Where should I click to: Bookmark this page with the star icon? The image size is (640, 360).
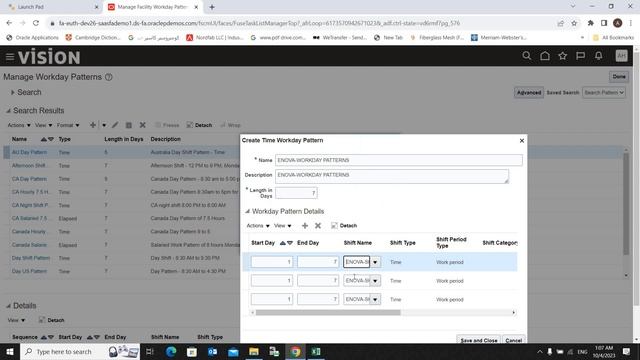click(574, 23)
